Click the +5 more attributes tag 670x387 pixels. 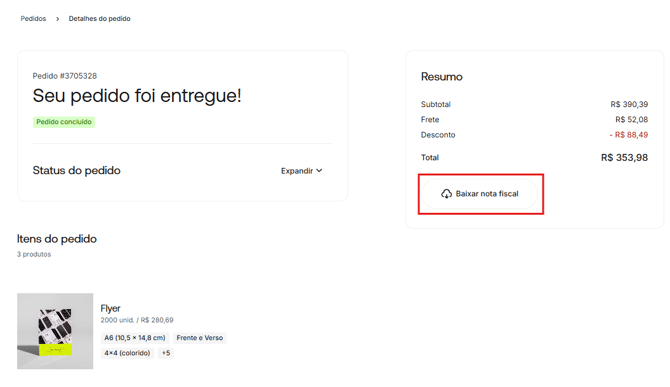[166, 353]
